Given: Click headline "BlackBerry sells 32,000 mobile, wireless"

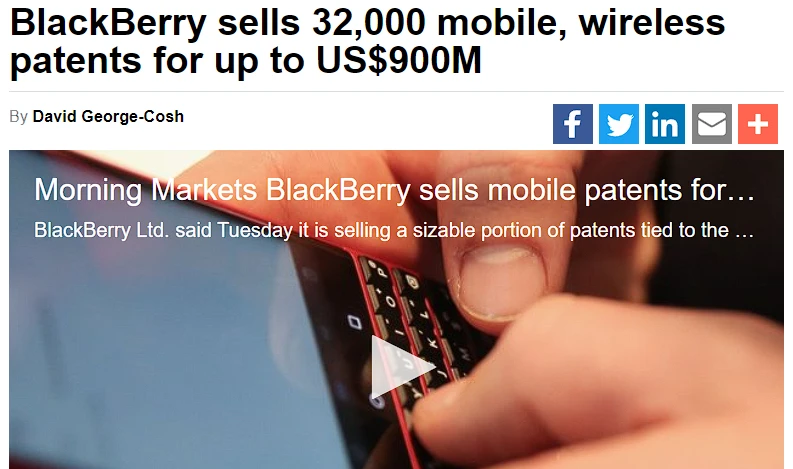Looking at the screenshot, I should pyautogui.click(x=368, y=23).
